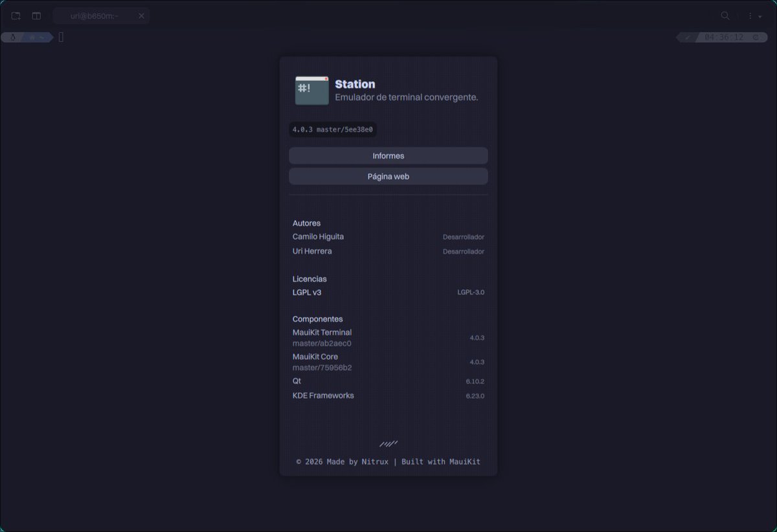
Task: Click the Qt component row
Action: pyautogui.click(x=388, y=381)
